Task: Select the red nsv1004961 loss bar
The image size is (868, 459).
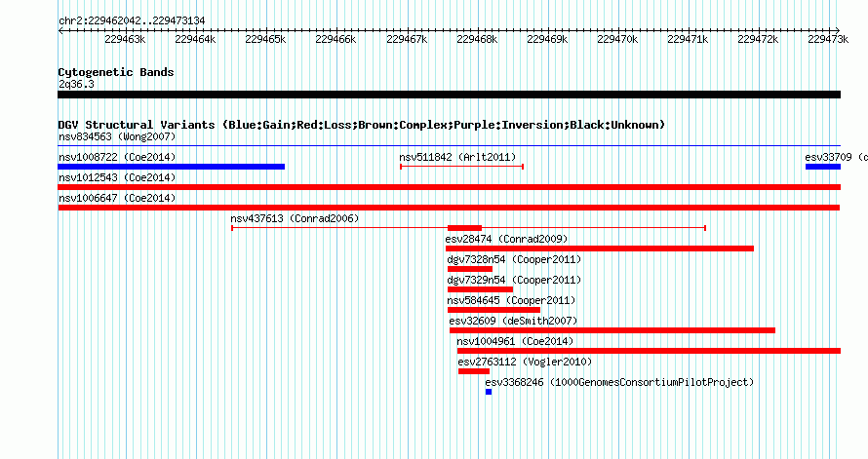Action: 649,351
